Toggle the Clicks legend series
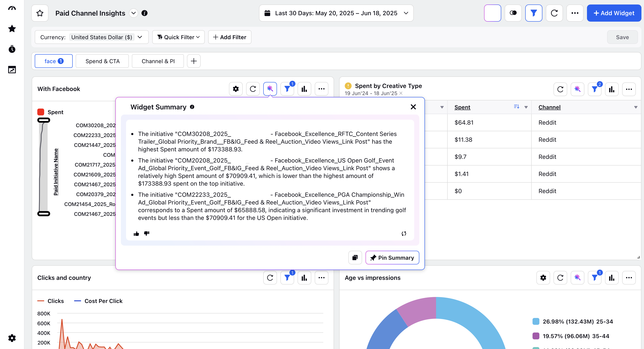The image size is (644, 349). pyautogui.click(x=51, y=301)
